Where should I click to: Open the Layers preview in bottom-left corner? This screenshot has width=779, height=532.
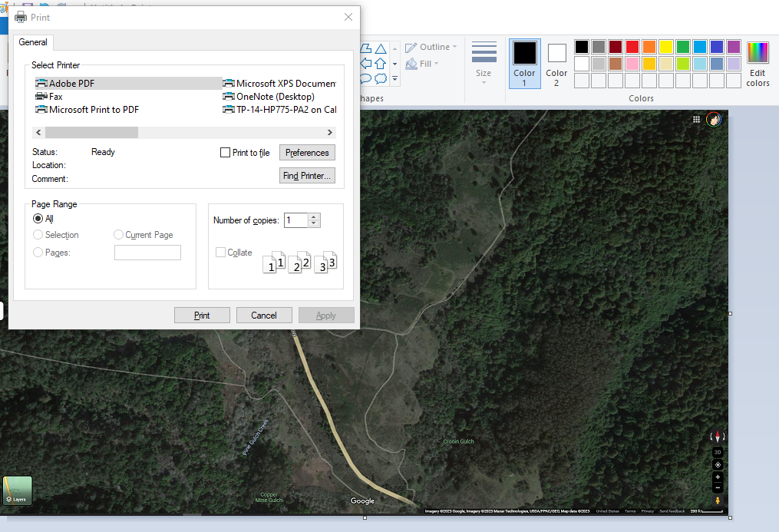(17, 490)
